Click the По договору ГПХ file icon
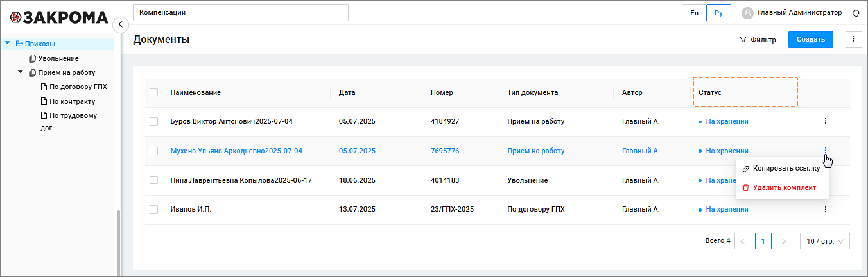The image size is (868, 277). coord(44,87)
